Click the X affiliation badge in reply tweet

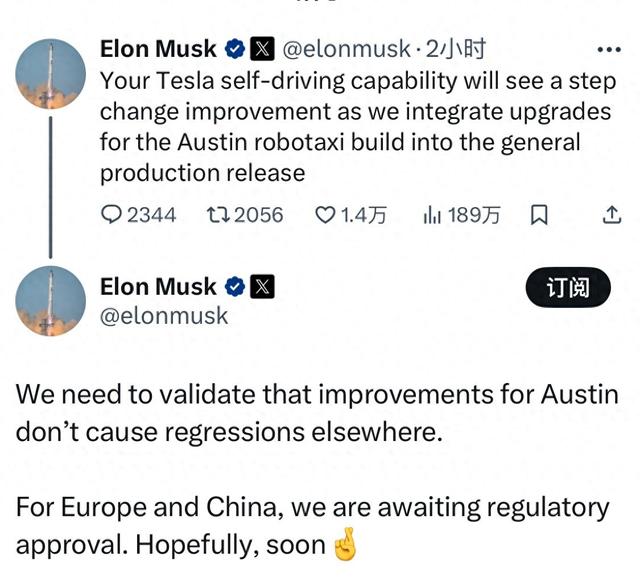262,287
